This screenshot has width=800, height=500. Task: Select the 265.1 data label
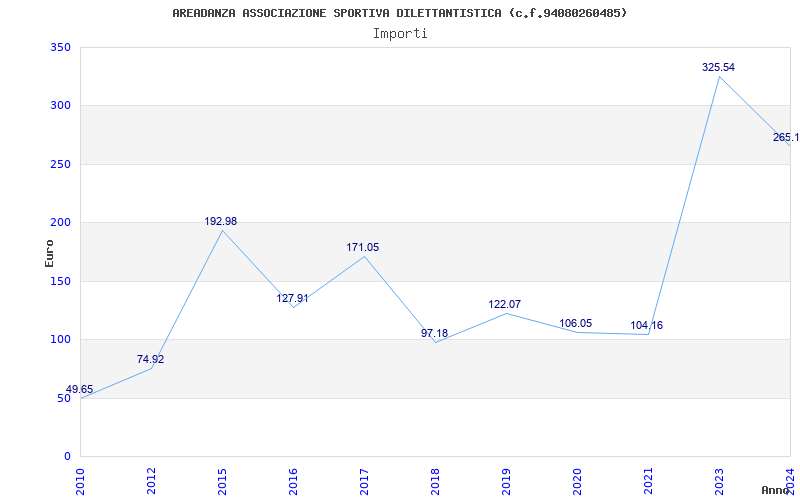786,137
